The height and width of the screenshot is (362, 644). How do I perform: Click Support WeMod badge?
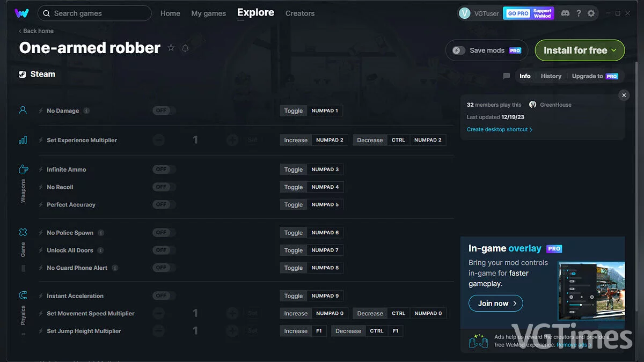click(x=542, y=13)
